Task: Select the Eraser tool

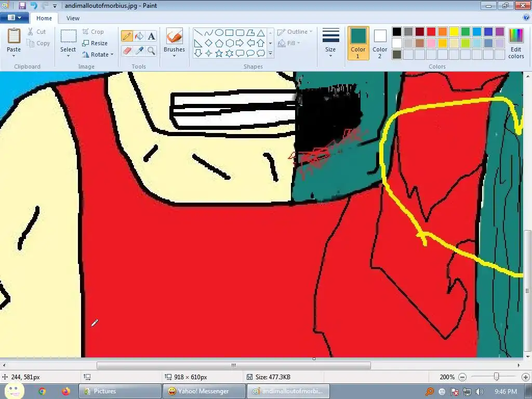Action: click(127, 51)
